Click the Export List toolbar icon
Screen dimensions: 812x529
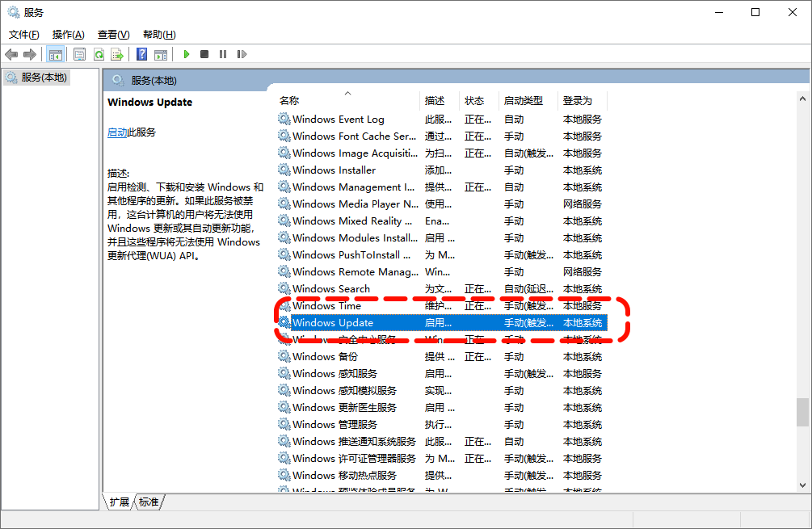(x=117, y=54)
